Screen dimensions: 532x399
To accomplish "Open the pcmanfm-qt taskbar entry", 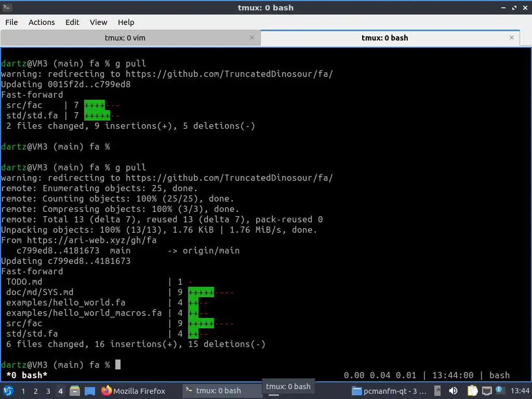I will [x=389, y=391].
